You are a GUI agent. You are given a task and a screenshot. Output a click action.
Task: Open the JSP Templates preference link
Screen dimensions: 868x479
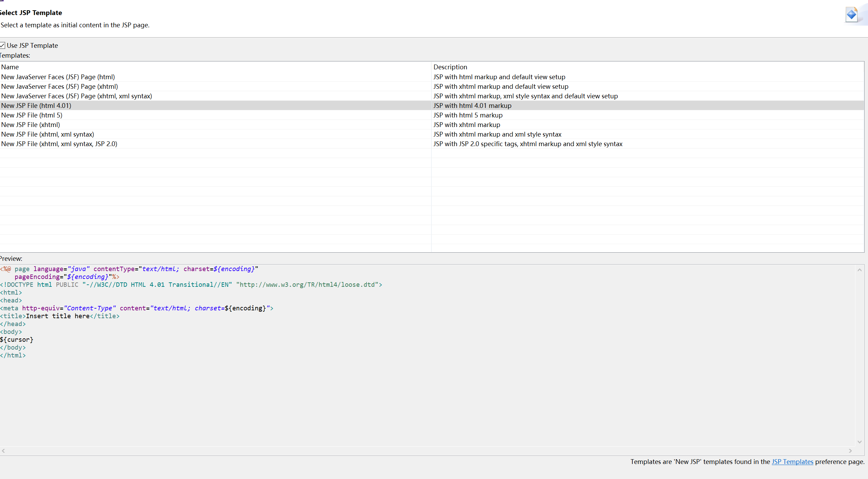792,462
